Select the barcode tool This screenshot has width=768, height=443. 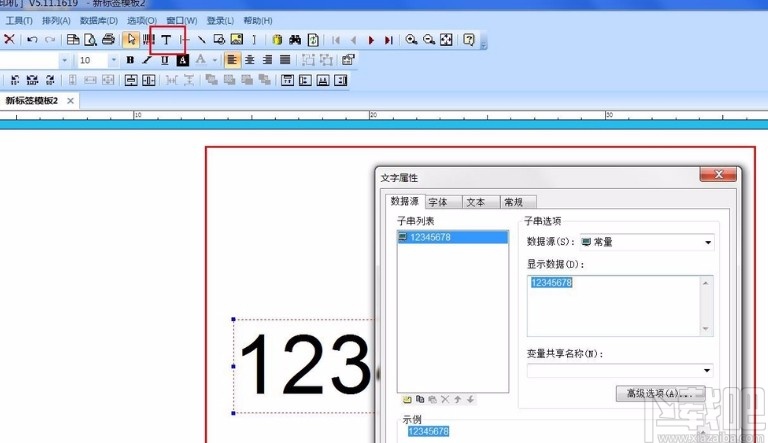click(x=148, y=40)
